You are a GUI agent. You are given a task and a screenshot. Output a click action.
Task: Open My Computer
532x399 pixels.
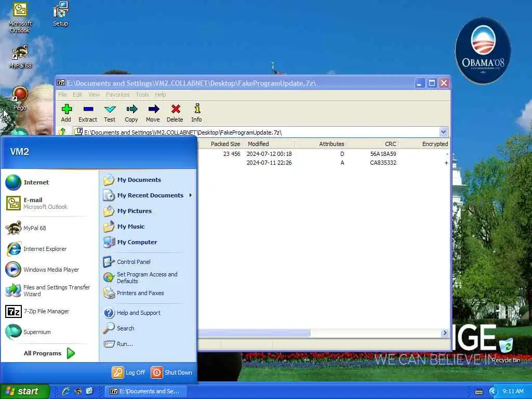coord(148,242)
